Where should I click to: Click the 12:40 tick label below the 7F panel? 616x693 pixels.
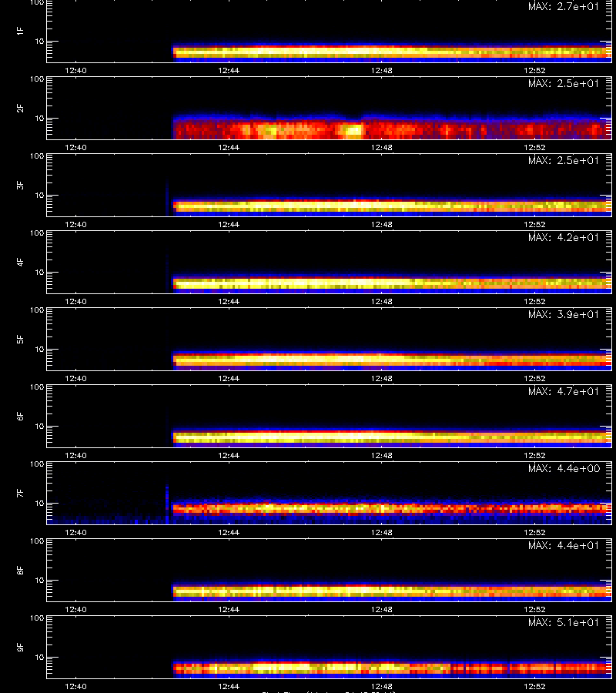click(75, 532)
